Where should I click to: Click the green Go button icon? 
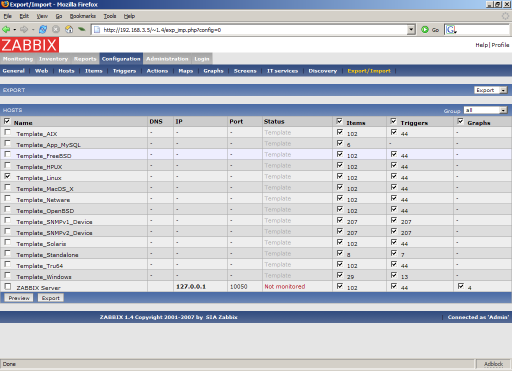(x=425, y=30)
